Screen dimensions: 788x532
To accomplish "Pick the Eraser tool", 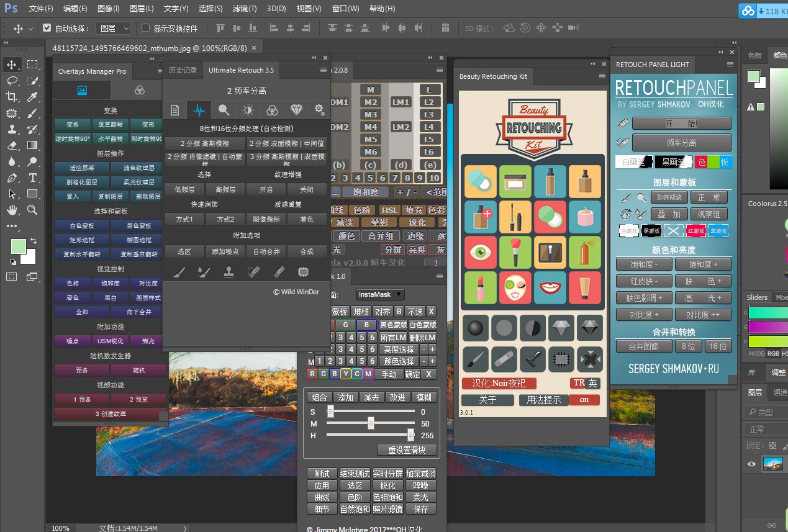I will click(x=12, y=145).
